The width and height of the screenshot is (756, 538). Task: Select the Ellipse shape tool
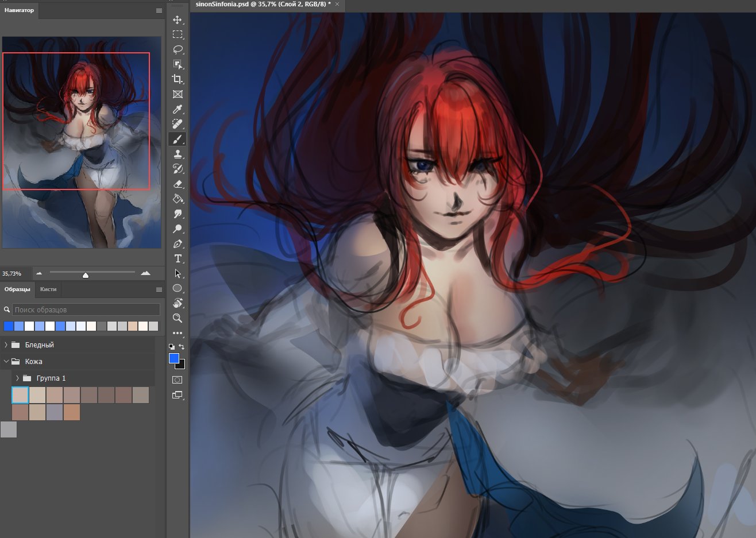tap(178, 288)
